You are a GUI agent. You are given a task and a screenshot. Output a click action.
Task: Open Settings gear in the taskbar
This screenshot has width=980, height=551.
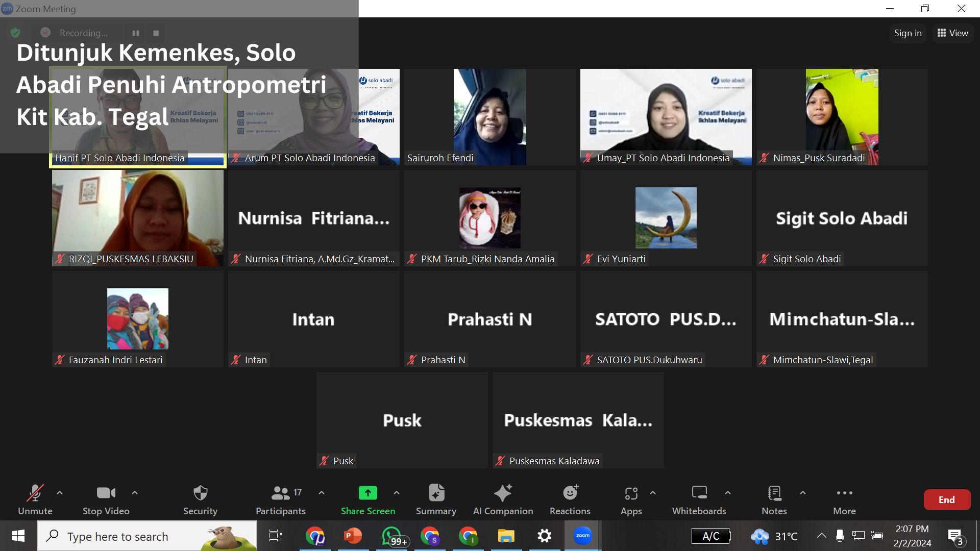point(545,536)
